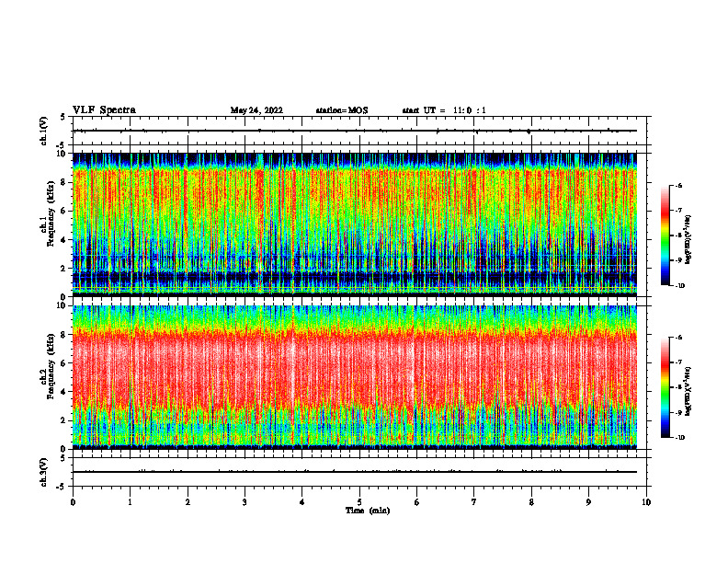Click time axis tick label "10"
Screen dimensions: 728x563
(646, 502)
